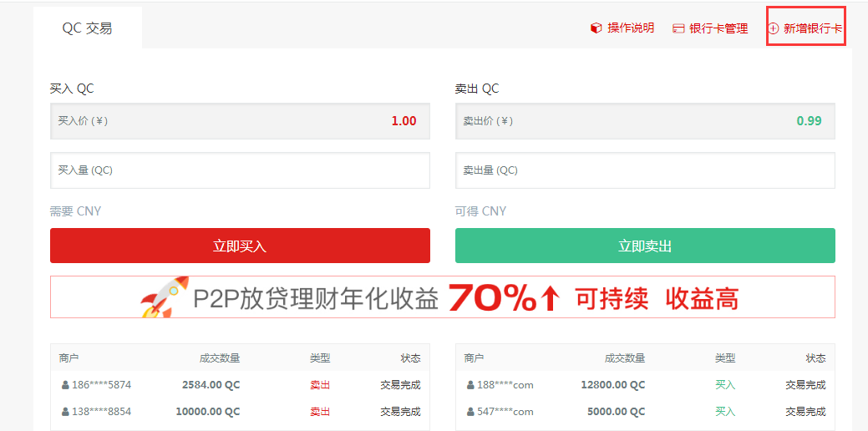Image resolution: width=868 pixels, height=431 pixels.
Task: Click 交易完成 status in the 138****8854 row
Action: 400,412
